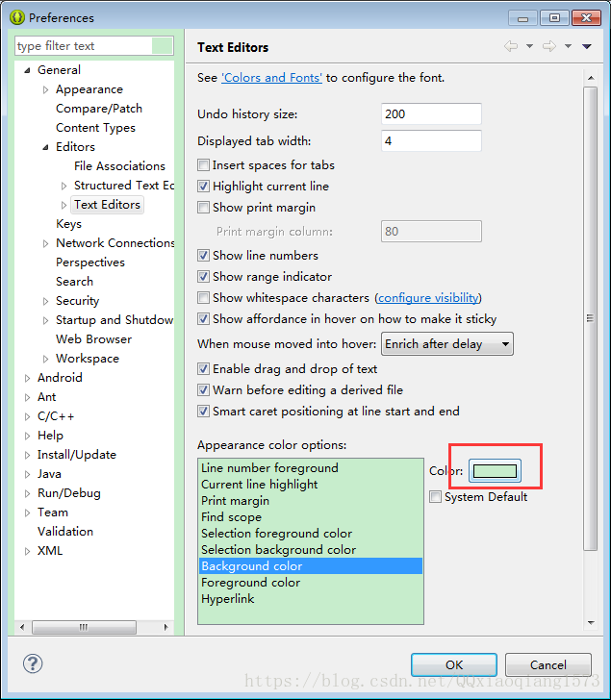Confirm with the OK button
Screen dimensions: 611x700
point(454,664)
